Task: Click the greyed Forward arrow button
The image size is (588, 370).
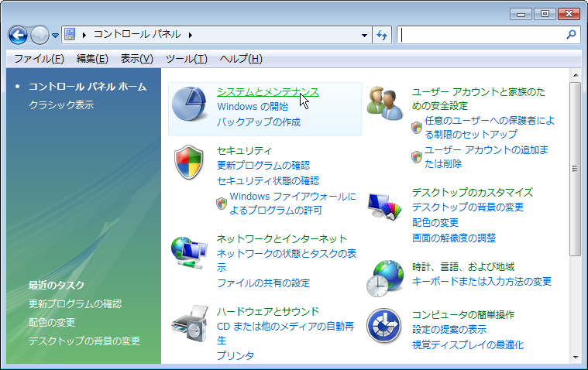Action: pyautogui.click(x=40, y=36)
